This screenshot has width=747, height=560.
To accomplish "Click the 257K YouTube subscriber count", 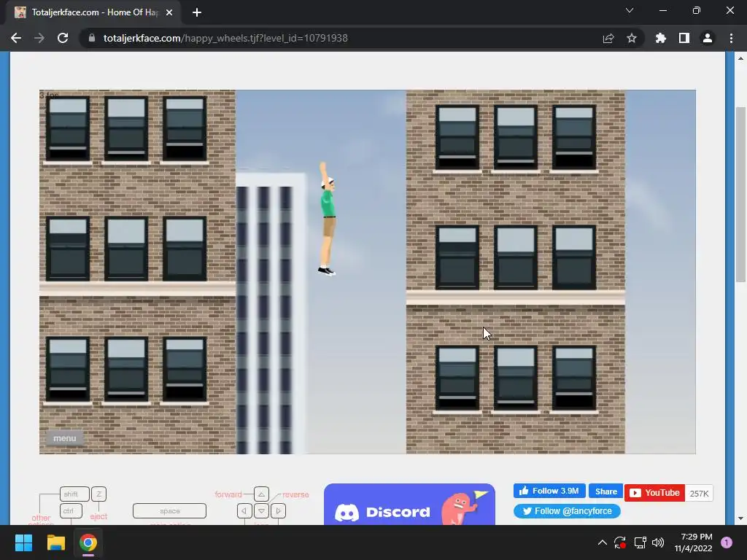I will point(699,494).
